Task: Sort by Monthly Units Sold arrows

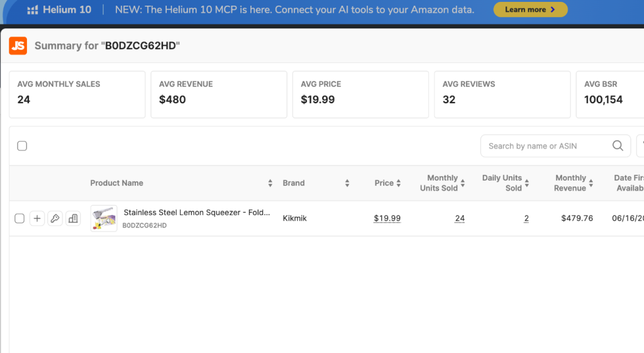Action: click(462, 183)
